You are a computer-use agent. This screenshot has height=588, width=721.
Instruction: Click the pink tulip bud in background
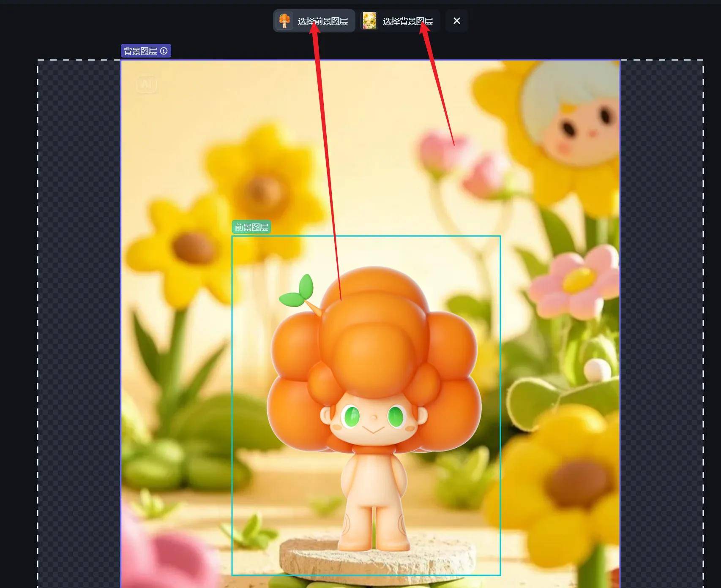pos(440,148)
